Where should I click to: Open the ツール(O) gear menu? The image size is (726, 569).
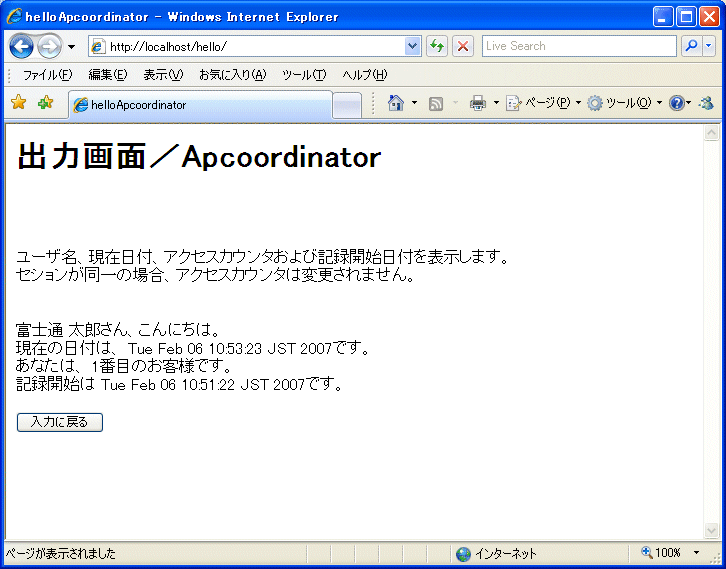(x=625, y=103)
